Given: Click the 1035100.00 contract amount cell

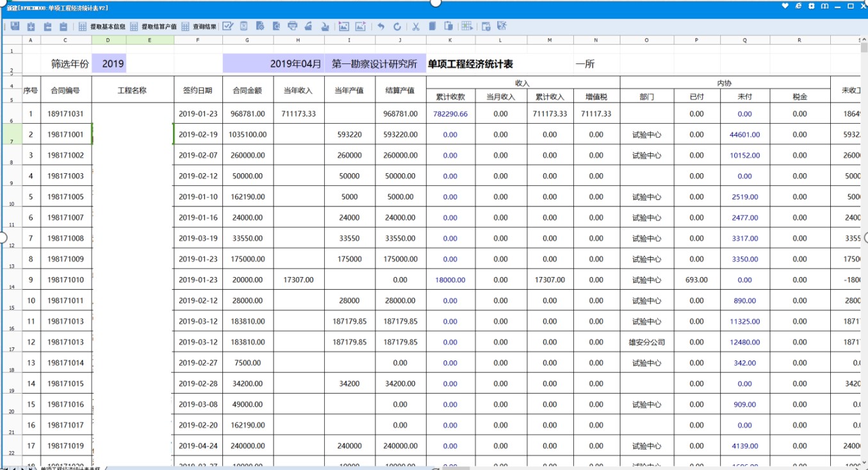Looking at the screenshot, I should pos(248,135).
